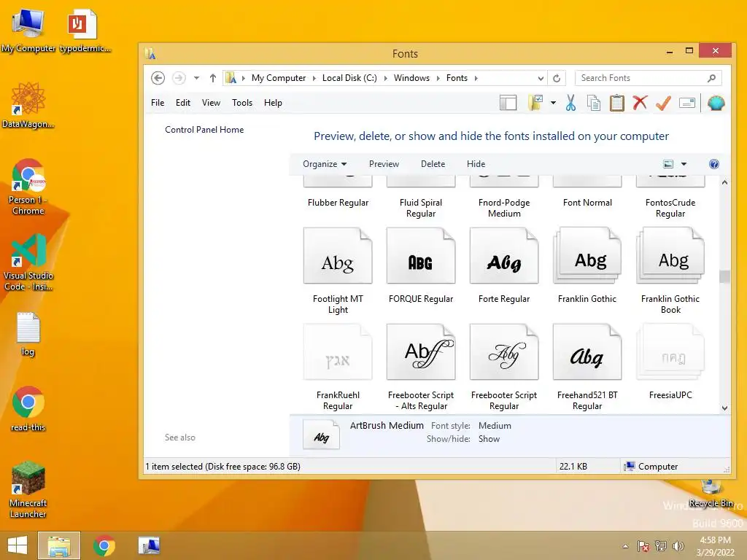Click the Up one level arrow
The image size is (747, 560).
point(213,78)
